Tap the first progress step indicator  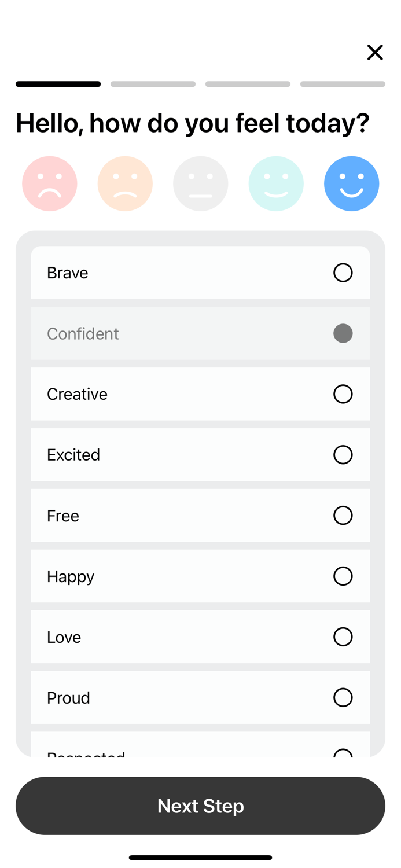(x=58, y=84)
